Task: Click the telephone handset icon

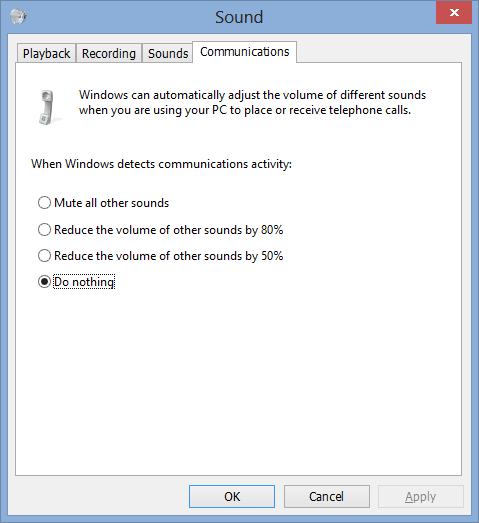Action: [47, 107]
